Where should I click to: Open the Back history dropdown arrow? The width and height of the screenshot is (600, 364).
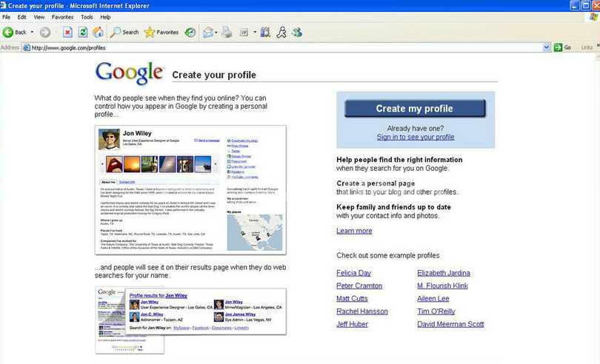32,32
